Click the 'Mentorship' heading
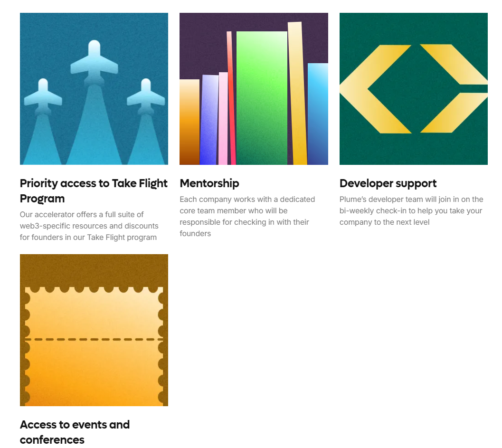This screenshot has width=502, height=448. pyautogui.click(x=209, y=183)
